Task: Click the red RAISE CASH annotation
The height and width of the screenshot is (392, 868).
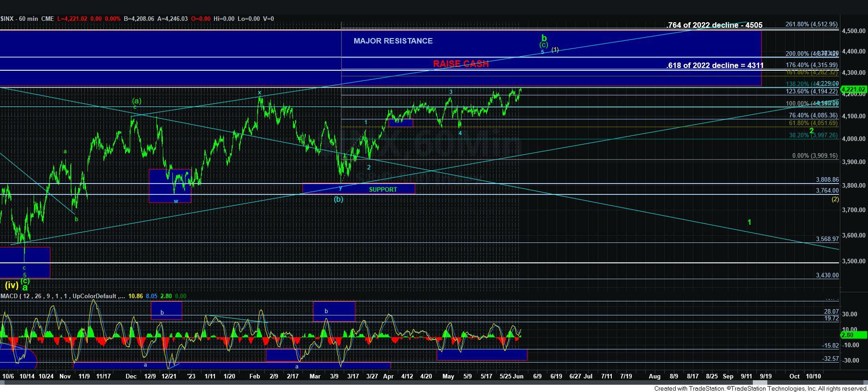Action: 461,64
